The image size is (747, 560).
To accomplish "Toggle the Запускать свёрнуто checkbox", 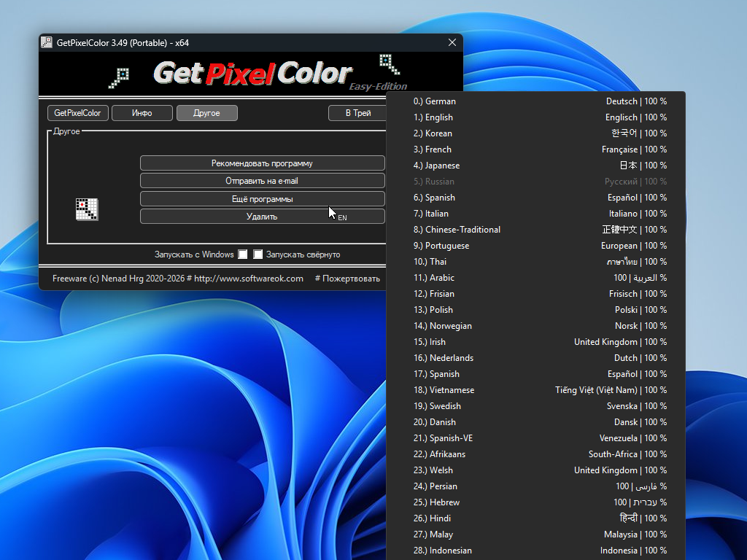I will coord(258,254).
